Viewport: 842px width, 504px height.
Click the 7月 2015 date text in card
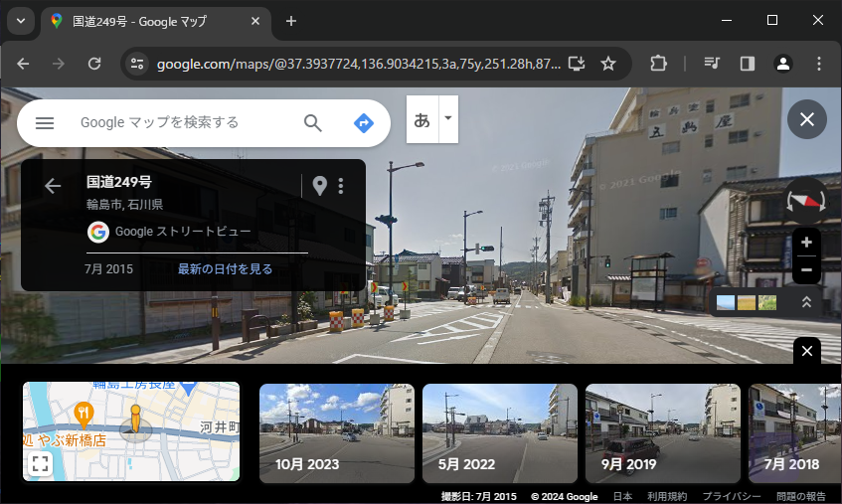(x=108, y=269)
